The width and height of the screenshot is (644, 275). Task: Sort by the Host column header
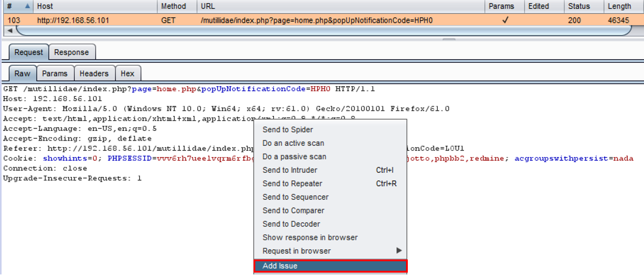pyautogui.click(x=95, y=6)
